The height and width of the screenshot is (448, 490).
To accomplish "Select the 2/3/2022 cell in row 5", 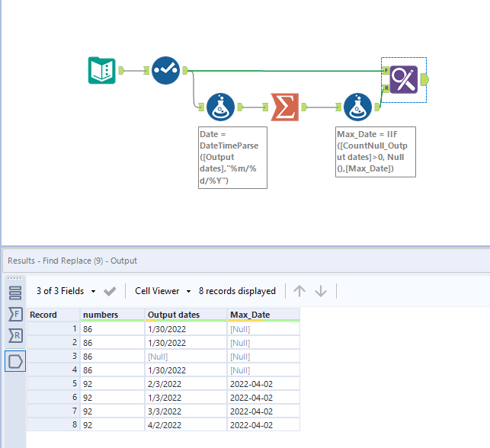I will click(x=186, y=384).
